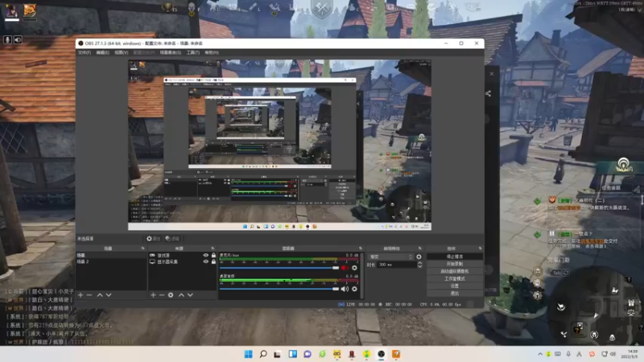Add a new scene with the plus icon

[x=80, y=295]
